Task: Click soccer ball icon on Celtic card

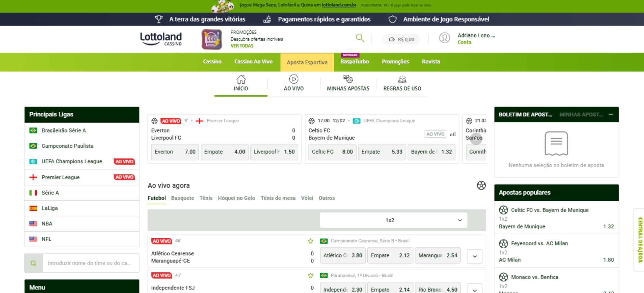Action: [312, 121]
